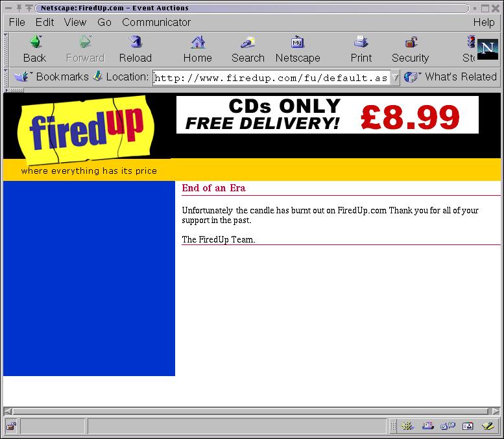Expand the collapsed personal toolbar handle

click(14, 90)
